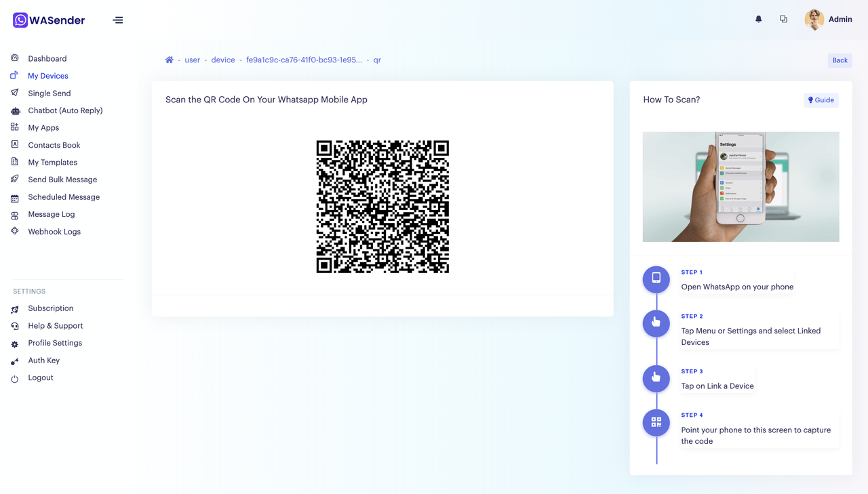Go to Send Bulk Message
This screenshot has height=494, width=868.
click(x=62, y=180)
